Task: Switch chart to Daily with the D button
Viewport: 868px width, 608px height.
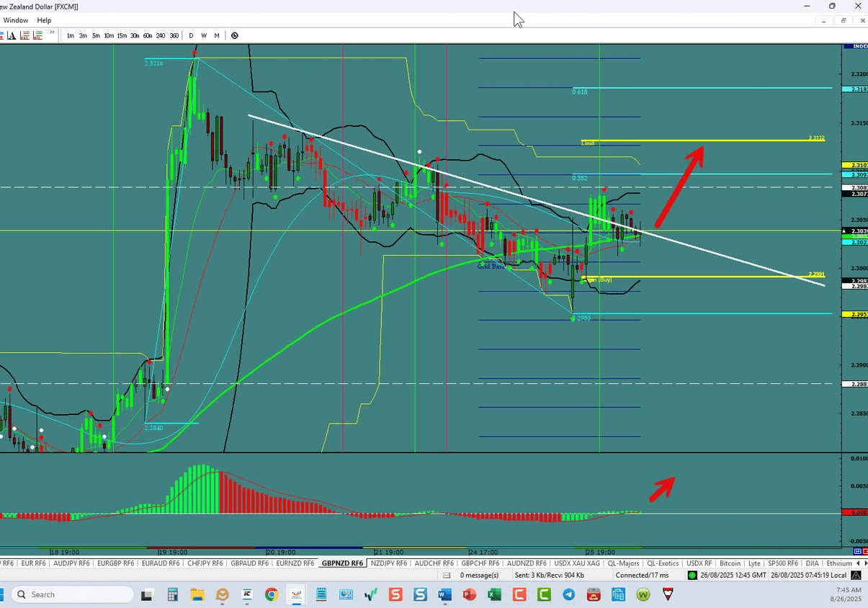Action: click(191, 35)
